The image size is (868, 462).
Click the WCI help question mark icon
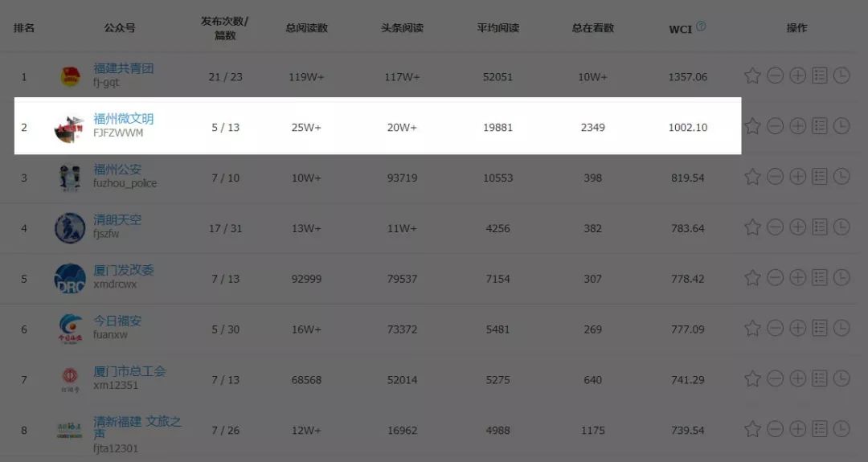click(x=701, y=26)
